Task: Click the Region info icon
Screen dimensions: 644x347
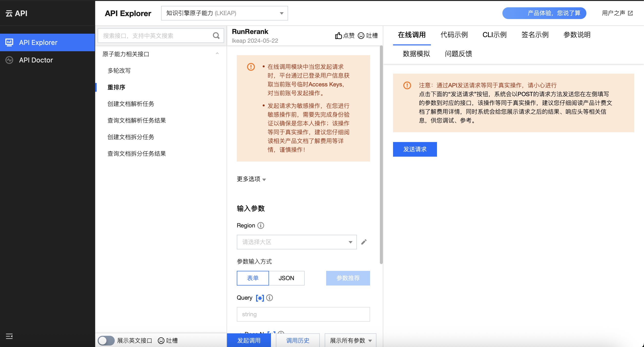Action: click(x=261, y=225)
